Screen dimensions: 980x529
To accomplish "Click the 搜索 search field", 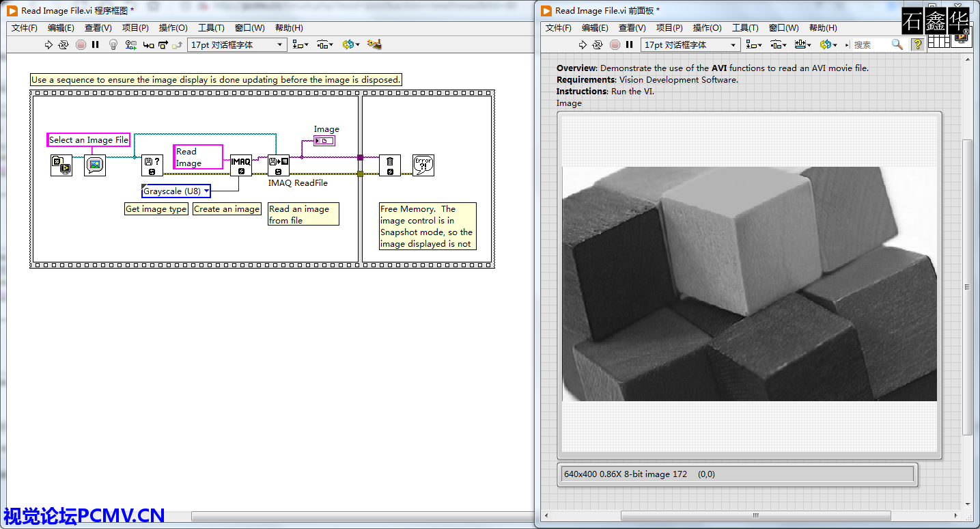I will click(x=871, y=45).
